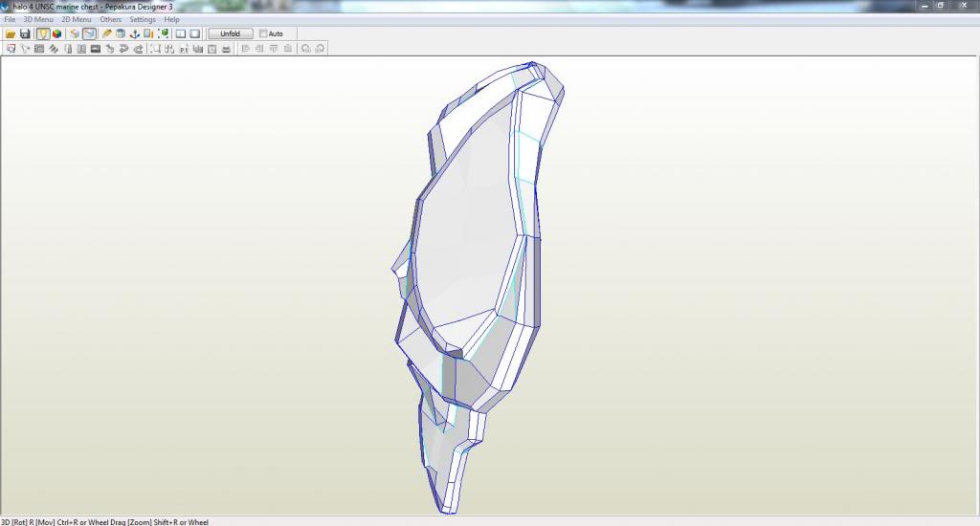
Task: Click the fifth icon in second toolbar row
Action: (68, 49)
